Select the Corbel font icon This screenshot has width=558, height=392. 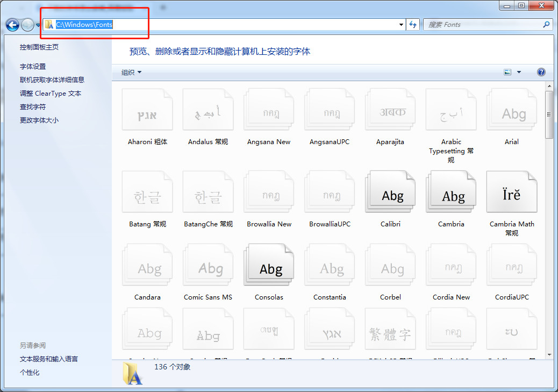(x=390, y=265)
